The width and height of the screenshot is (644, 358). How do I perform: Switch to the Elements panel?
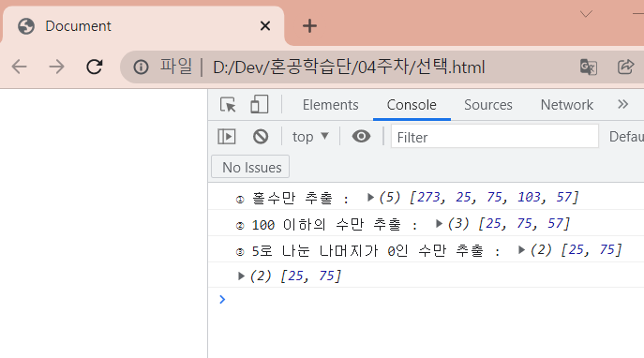point(331,105)
